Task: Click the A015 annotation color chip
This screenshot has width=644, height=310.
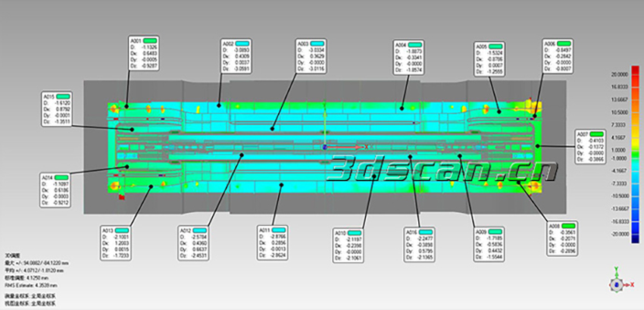Action: pyautogui.click(x=64, y=97)
